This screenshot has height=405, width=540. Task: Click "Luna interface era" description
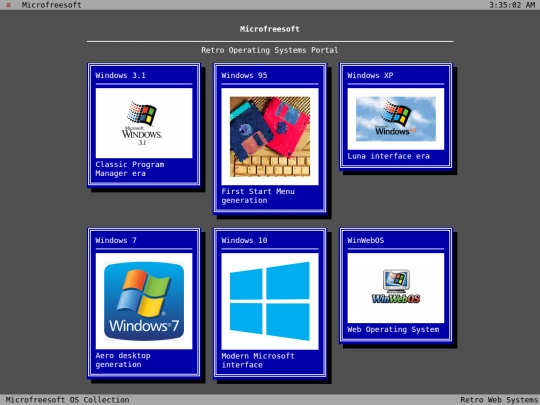coord(388,156)
